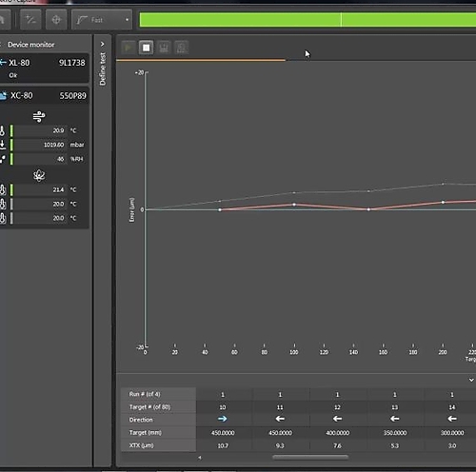Click the left-arrow direction for target 14
Image resolution: width=476 pixels, height=472 pixels.
452,419
